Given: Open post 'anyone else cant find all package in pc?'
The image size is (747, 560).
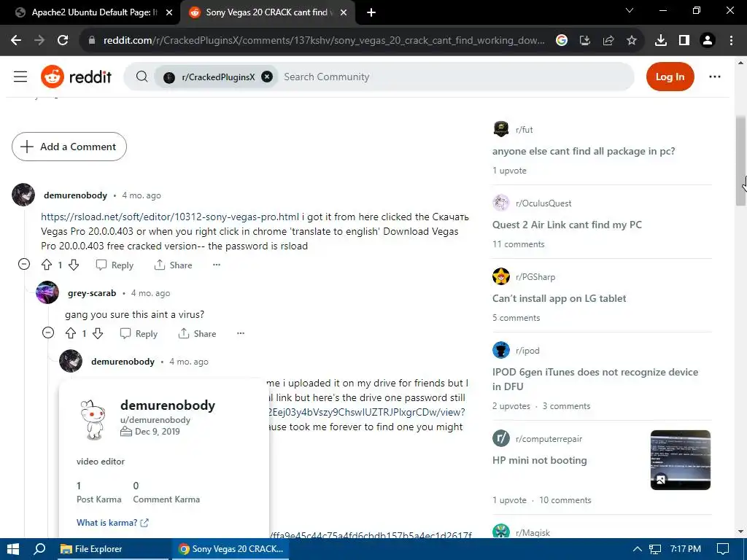Looking at the screenshot, I should coord(584,151).
